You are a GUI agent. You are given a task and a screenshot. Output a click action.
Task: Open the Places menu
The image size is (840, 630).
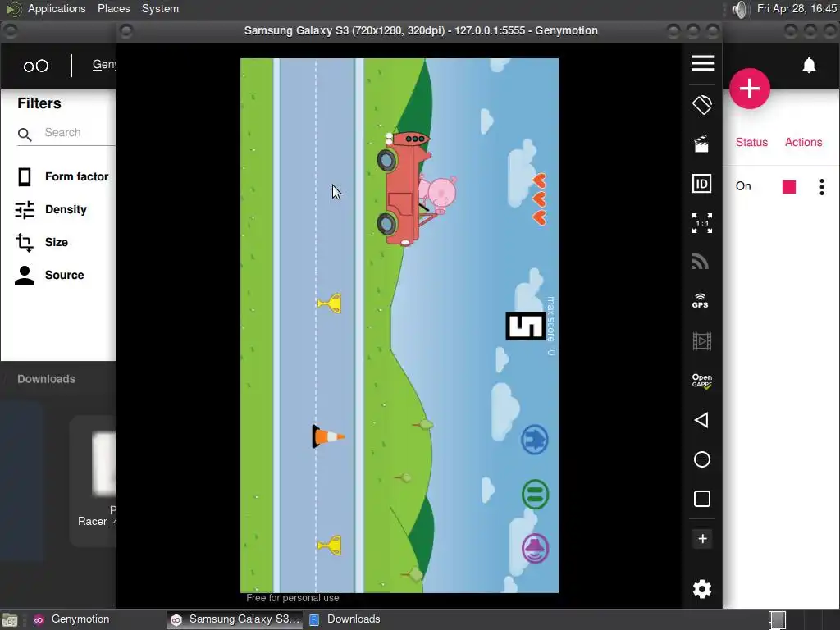coord(113,8)
